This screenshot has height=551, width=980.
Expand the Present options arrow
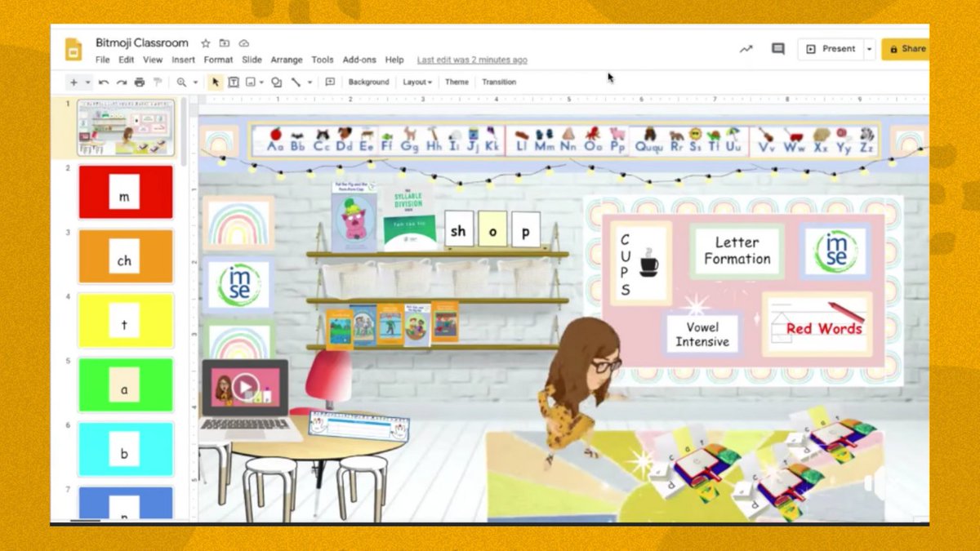click(869, 49)
